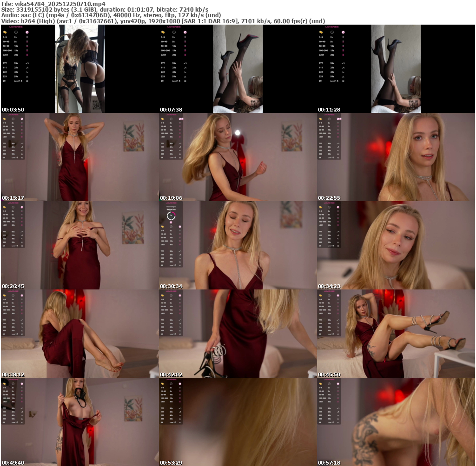Image resolution: width=476 pixels, height=466 pixels.
Task: View the thumbnail frame stamped 00:34:23
Action: tap(396, 245)
